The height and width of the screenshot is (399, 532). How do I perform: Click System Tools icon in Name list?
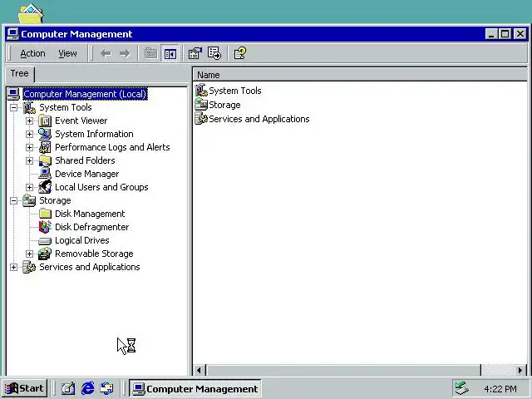coord(201,91)
